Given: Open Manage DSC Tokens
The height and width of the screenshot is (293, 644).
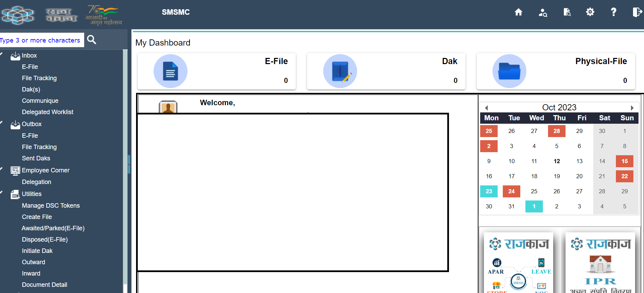Looking at the screenshot, I should coord(51,206).
